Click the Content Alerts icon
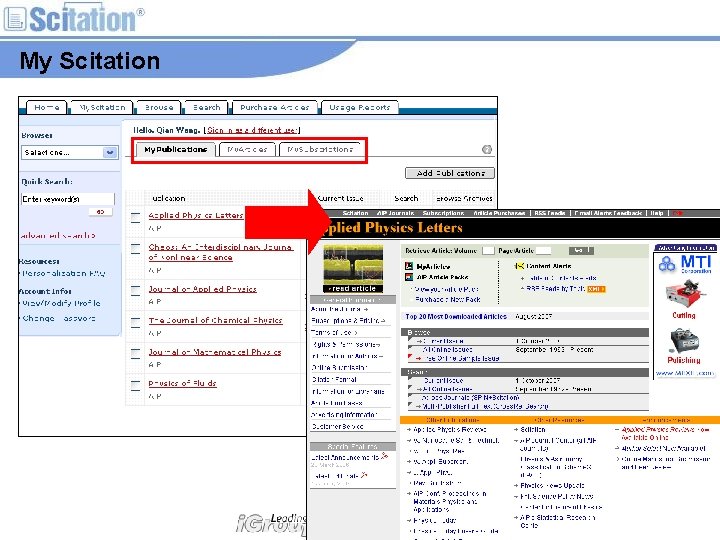This screenshot has height=540, width=720. 519,266
